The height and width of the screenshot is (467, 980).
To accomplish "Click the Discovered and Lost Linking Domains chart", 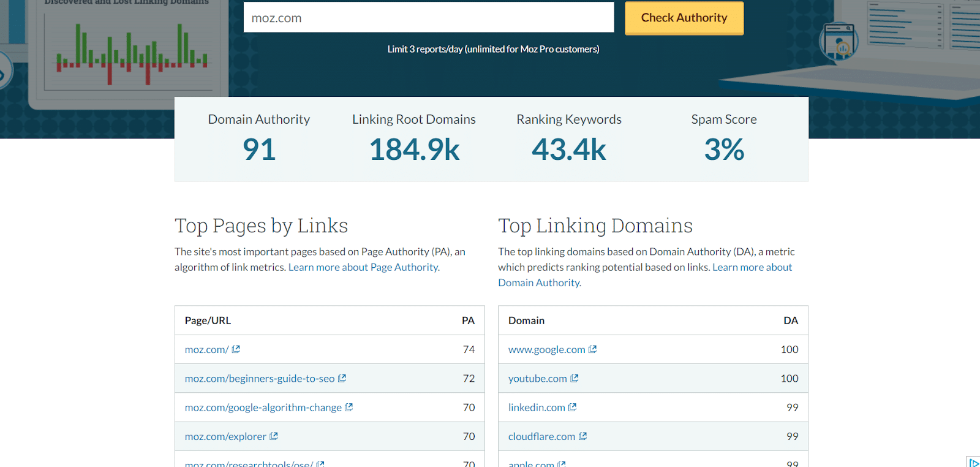I will point(127,51).
